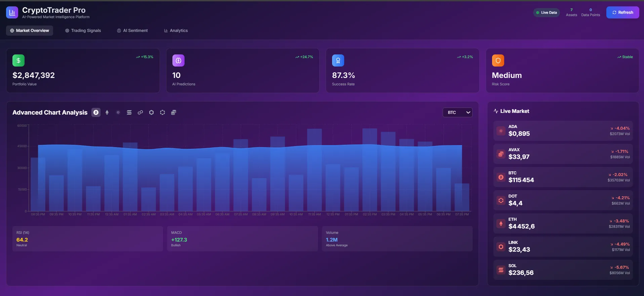Select the Polkadot dotted-circle icon above chart
The height and width of the screenshot is (296, 644).
(x=162, y=113)
